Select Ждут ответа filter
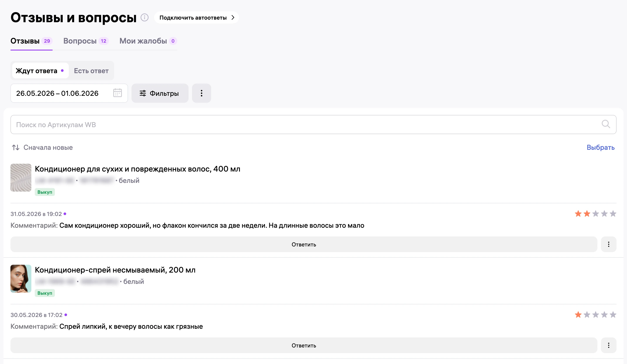627x364 pixels. 40,71
